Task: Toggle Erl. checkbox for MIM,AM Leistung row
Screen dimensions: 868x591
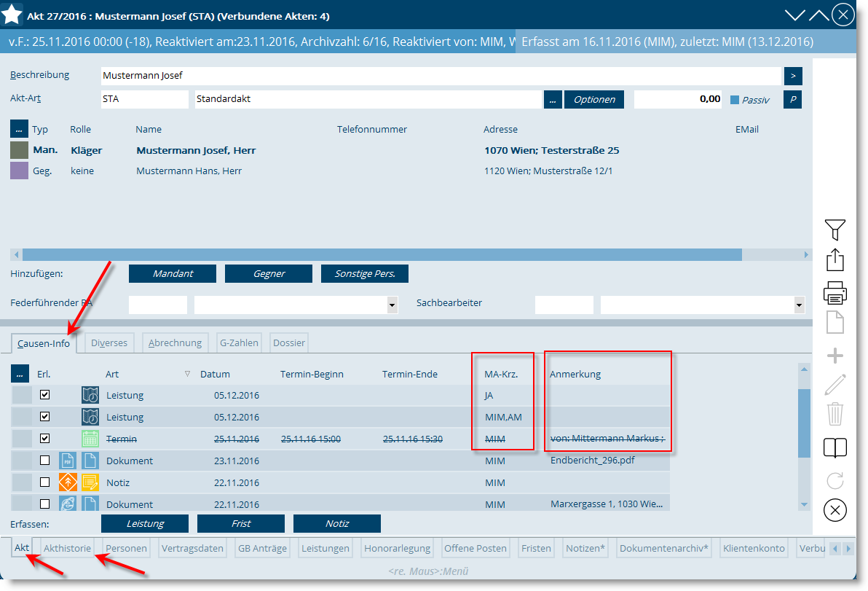Action: (x=45, y=417)
